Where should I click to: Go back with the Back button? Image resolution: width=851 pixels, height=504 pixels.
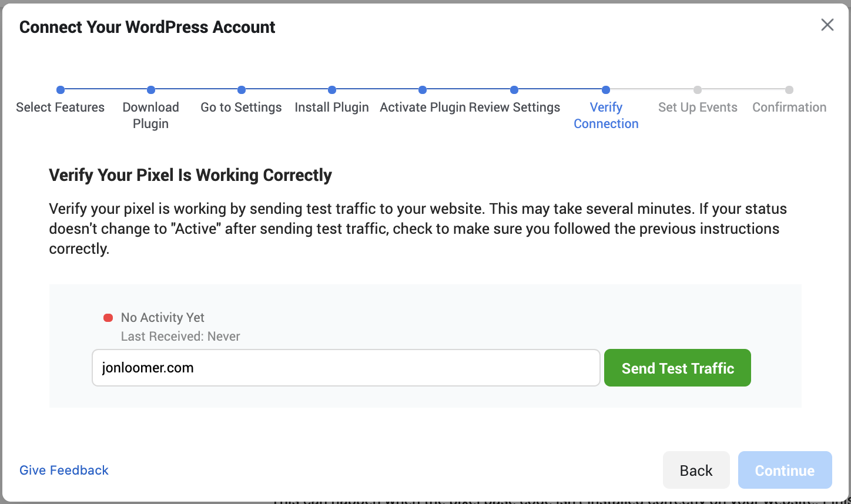pos(696,470)
